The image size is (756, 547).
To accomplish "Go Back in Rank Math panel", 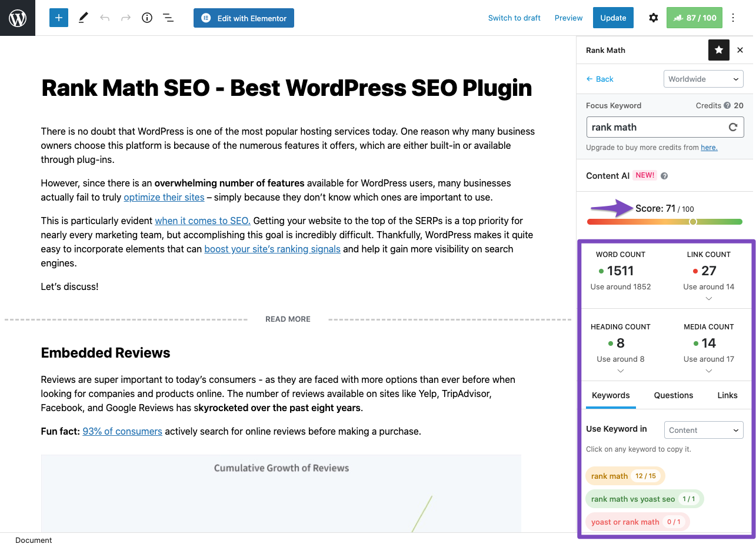I will (x=600, y=79).
